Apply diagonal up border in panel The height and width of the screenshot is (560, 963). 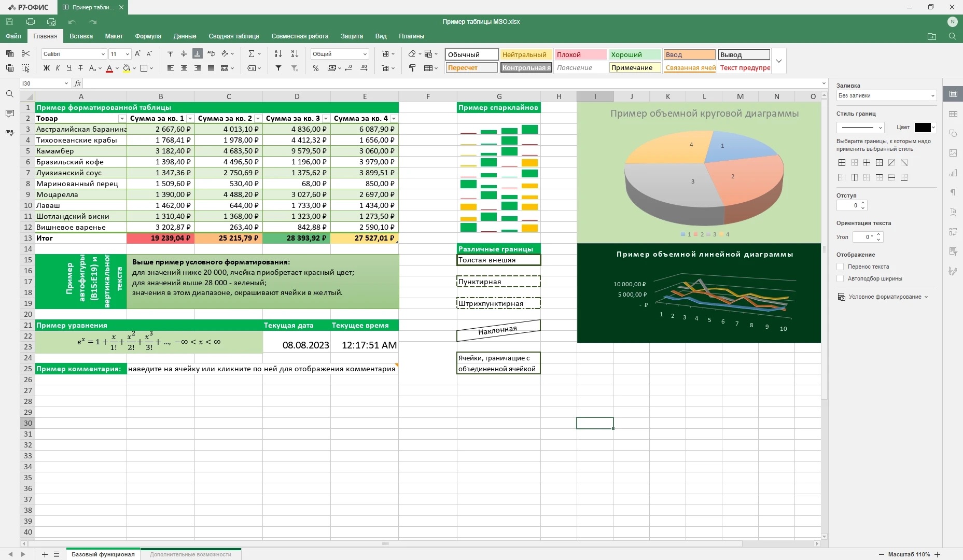(x=891, y=163)
